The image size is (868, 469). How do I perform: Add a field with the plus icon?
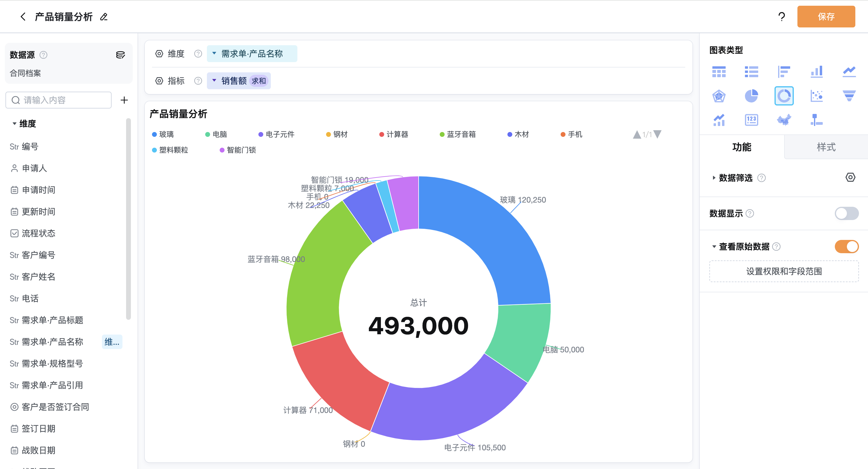[124, 100]
